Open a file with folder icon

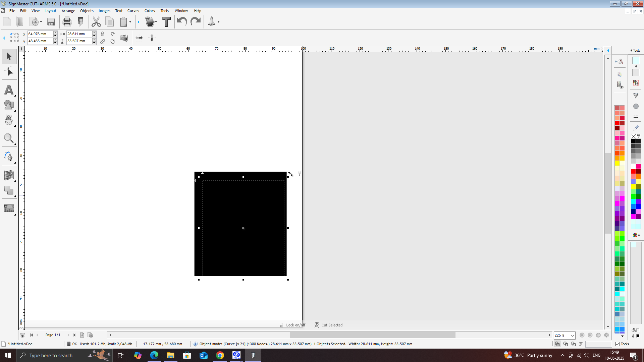(19, 22)
